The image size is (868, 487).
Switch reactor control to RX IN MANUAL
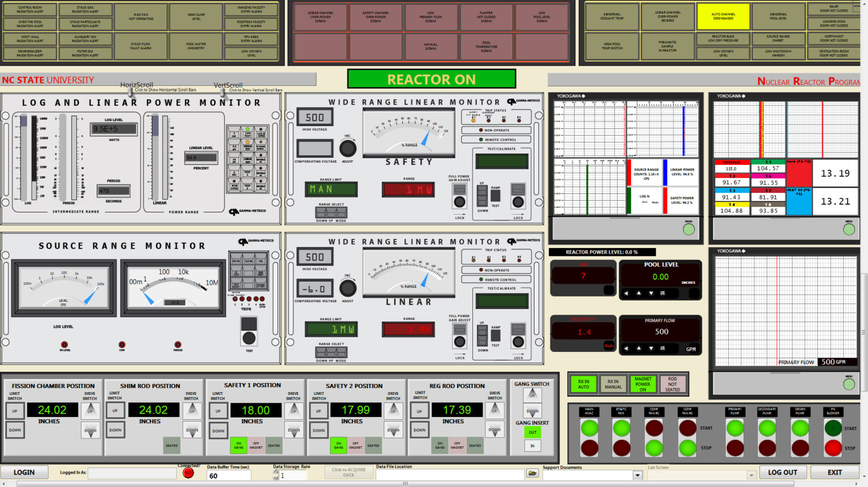(614, 384)
